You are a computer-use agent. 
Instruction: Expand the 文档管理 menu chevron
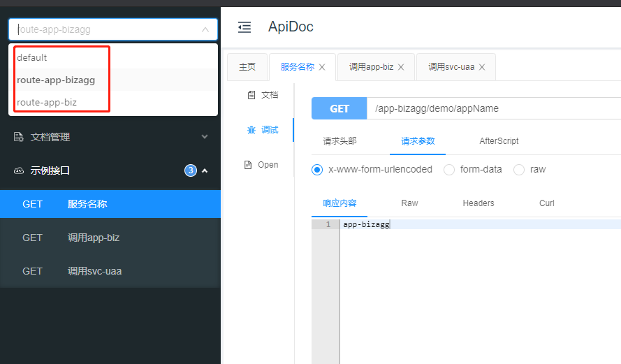tap(205, 137)
